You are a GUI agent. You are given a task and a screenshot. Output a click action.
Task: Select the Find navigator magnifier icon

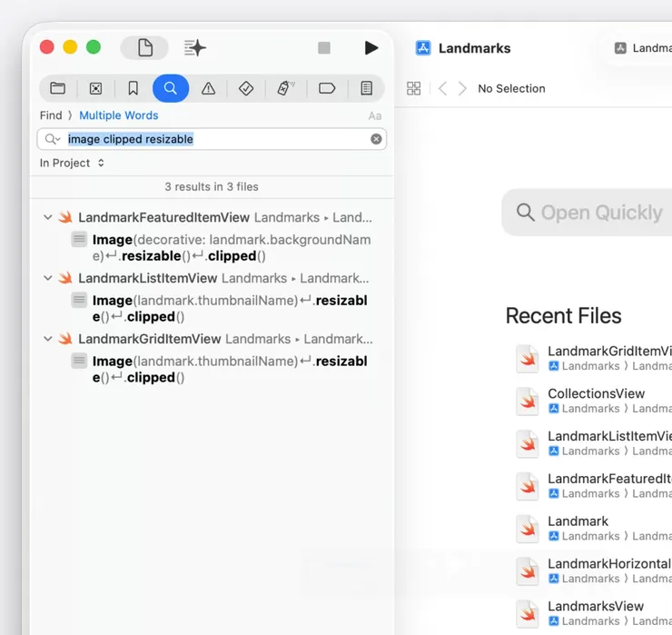[171, 88]
